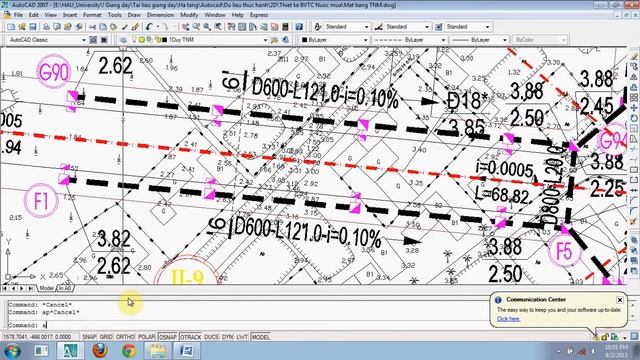Click the Paste icon
Image resolution: width=640 pixels, height=360 pixels.
tap(113, 27)
